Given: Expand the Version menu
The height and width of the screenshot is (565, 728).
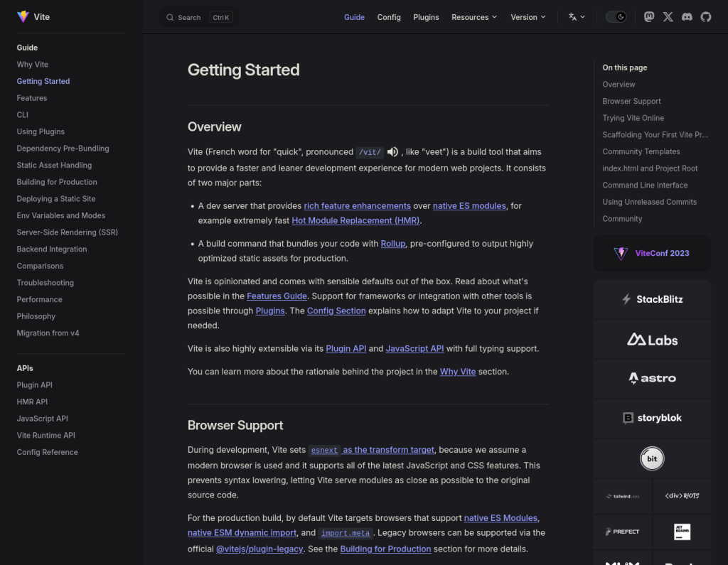Looking at the screenshot, I should (x=528, y=17).
